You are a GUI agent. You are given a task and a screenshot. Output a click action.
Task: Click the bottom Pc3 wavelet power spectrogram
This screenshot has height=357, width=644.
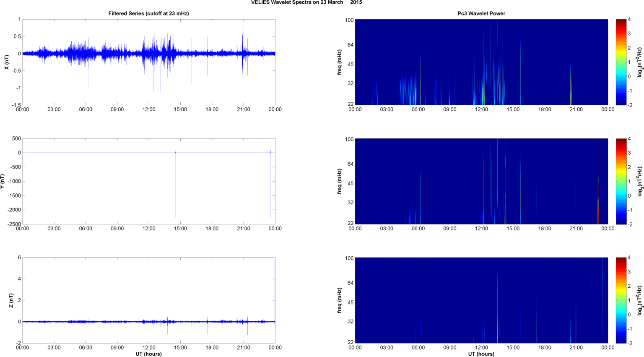(x=481, y=300)
